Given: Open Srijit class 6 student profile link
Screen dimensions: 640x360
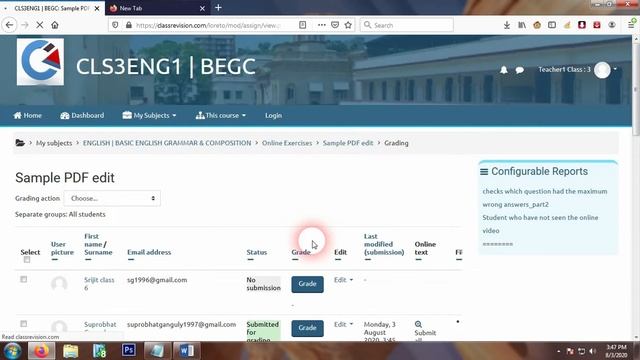Looking at the screenshot, I should (x=99, y=284).
